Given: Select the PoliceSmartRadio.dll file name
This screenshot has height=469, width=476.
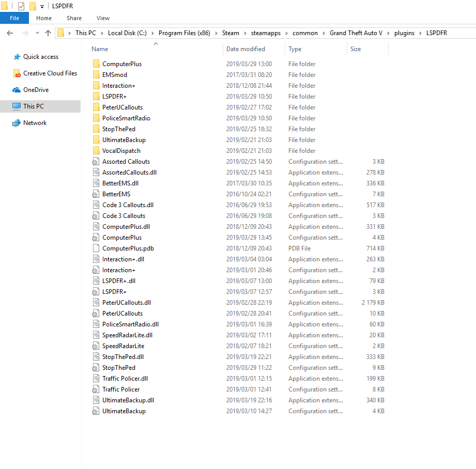Looking at the screenshot, I should (x=130, y=324).
